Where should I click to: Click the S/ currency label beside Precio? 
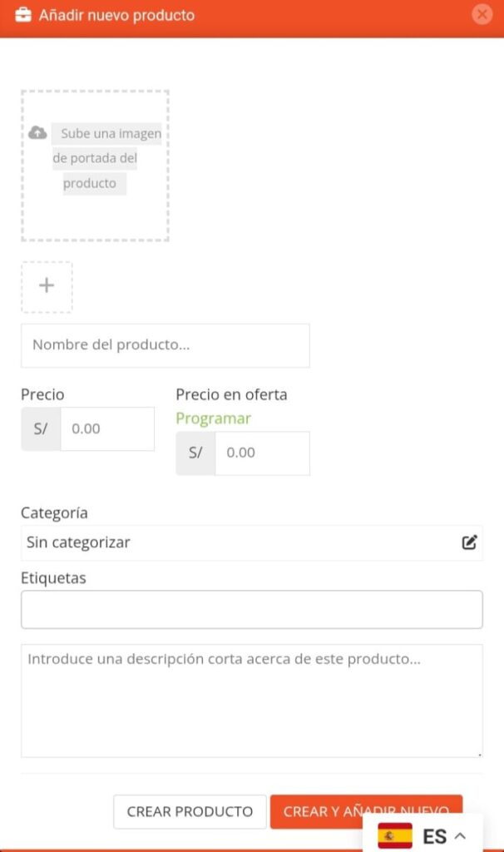tap(41, 428)
